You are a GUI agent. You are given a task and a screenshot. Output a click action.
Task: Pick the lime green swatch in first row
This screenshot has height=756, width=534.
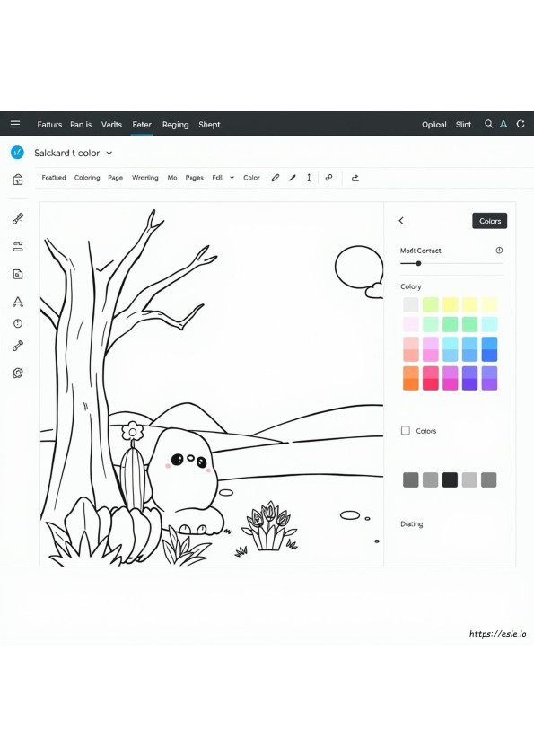coord(431,304)
